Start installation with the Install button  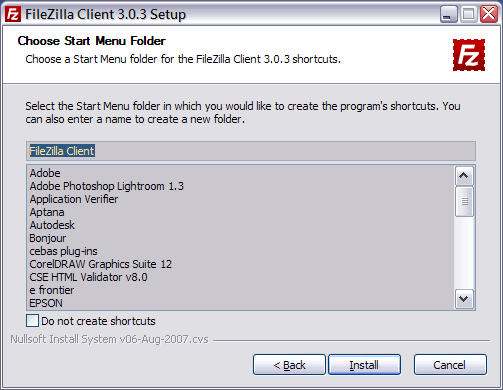click(364, 365)
